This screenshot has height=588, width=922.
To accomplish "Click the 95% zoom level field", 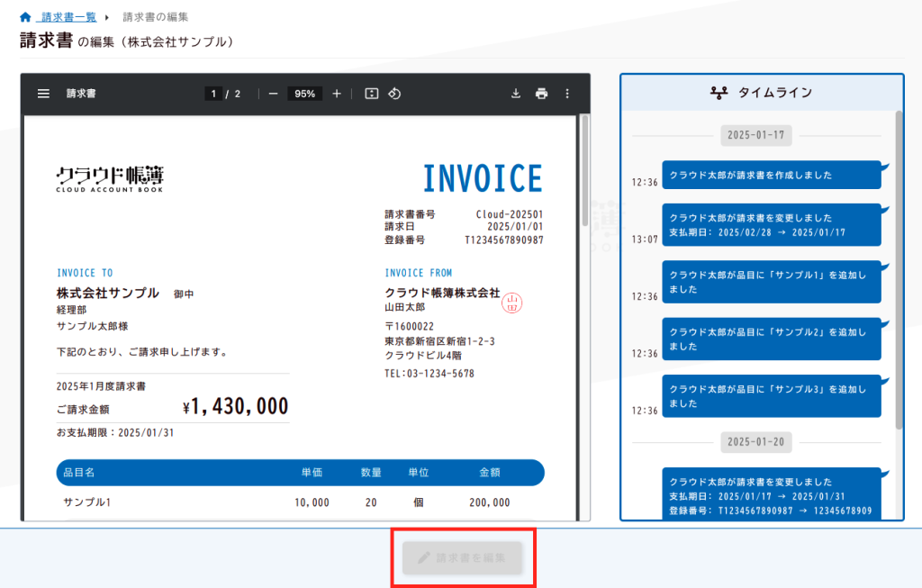I will click(304, 94).
